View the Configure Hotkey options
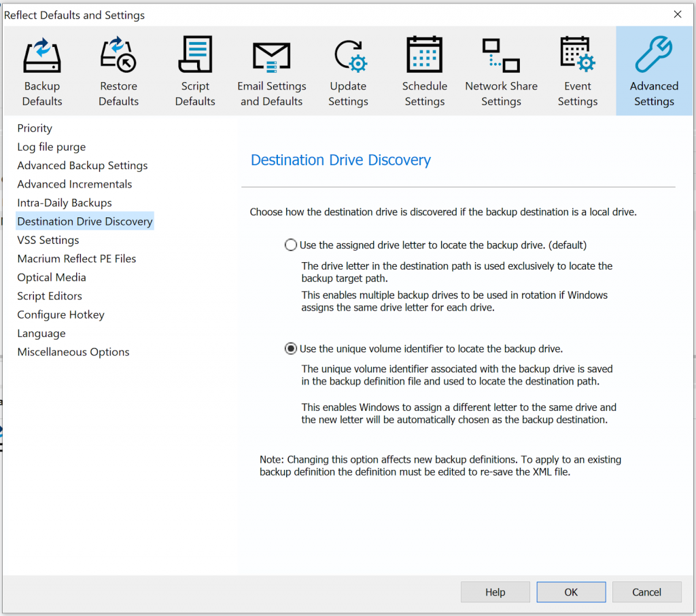Screen dimensions: 696x616 60,314
